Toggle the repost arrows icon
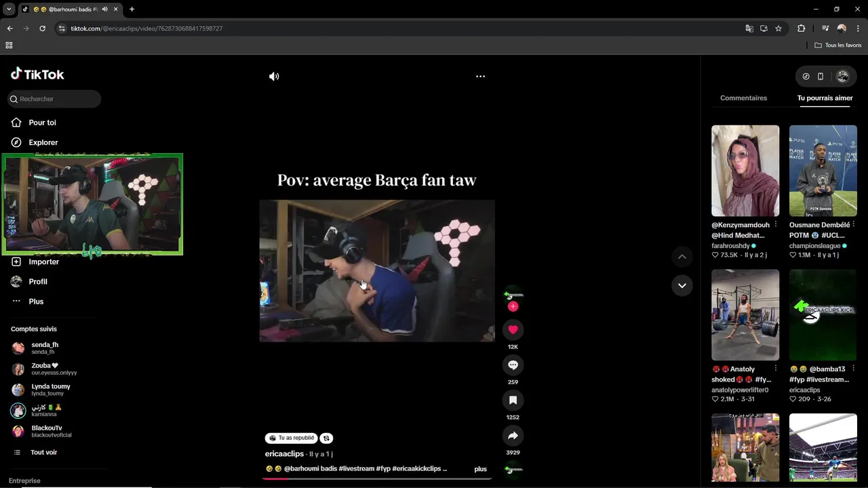 [x=326, y=438]
